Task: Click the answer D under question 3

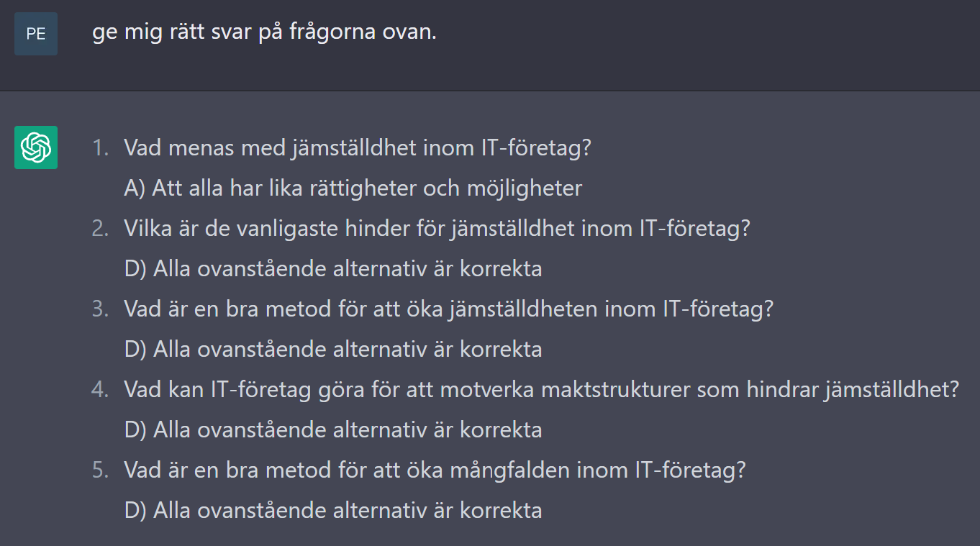Action: (x=333, y=350)
